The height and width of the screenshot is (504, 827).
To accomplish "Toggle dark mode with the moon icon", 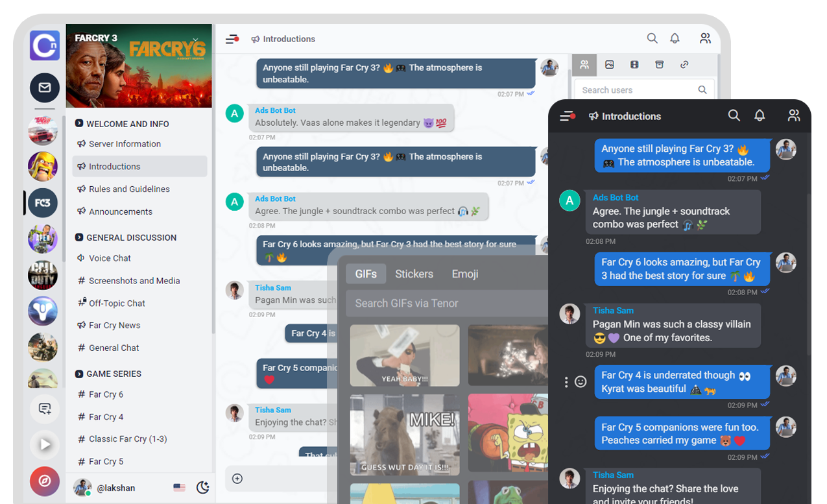I will coord(202,486).
